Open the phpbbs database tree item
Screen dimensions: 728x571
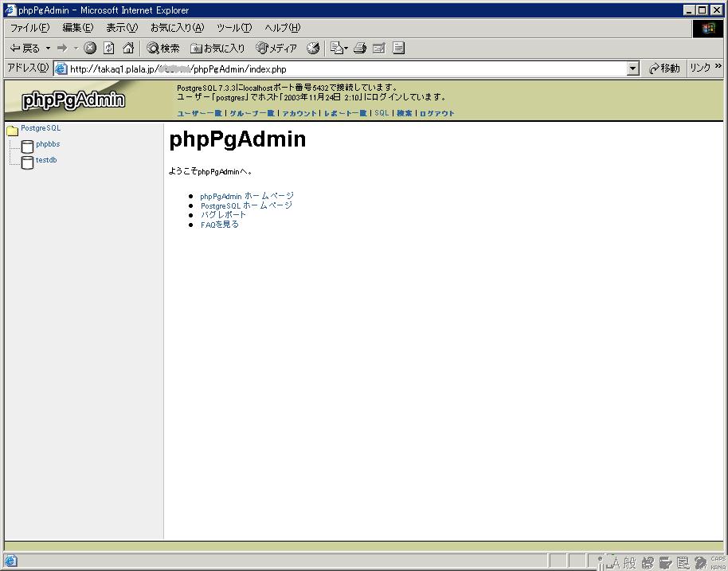(48, 144)
